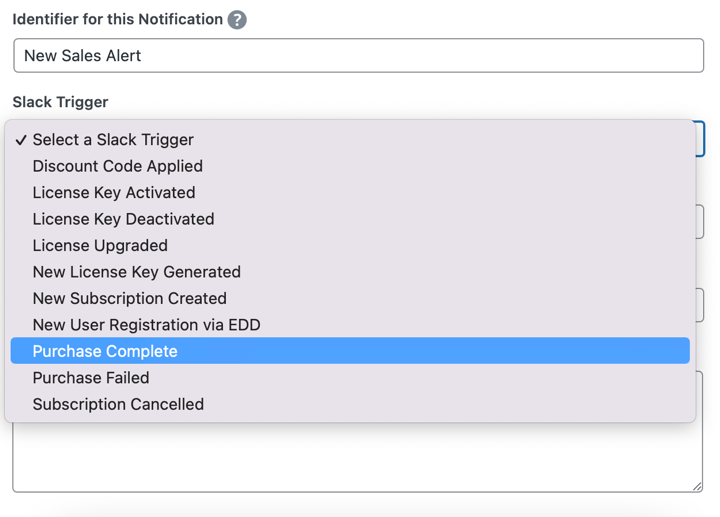Click the Identifier text field with New Sales Alert
This screenshot has width=720, height=517.
click(x=358, y=56)
